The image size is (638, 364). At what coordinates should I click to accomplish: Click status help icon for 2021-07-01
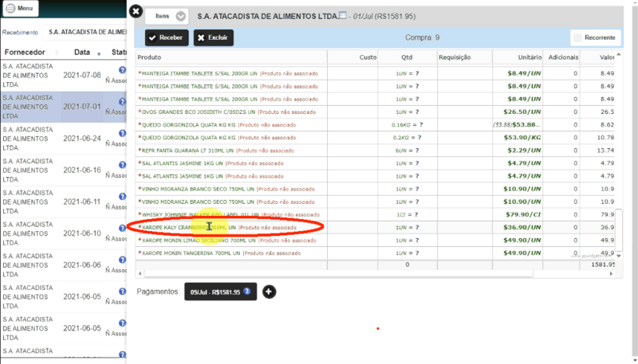122,102
